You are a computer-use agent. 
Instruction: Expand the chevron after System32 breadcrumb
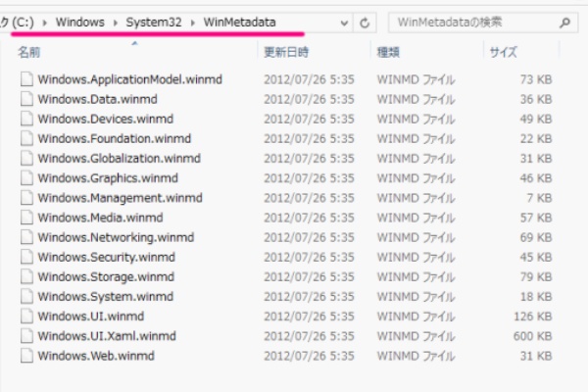(193, 23)
